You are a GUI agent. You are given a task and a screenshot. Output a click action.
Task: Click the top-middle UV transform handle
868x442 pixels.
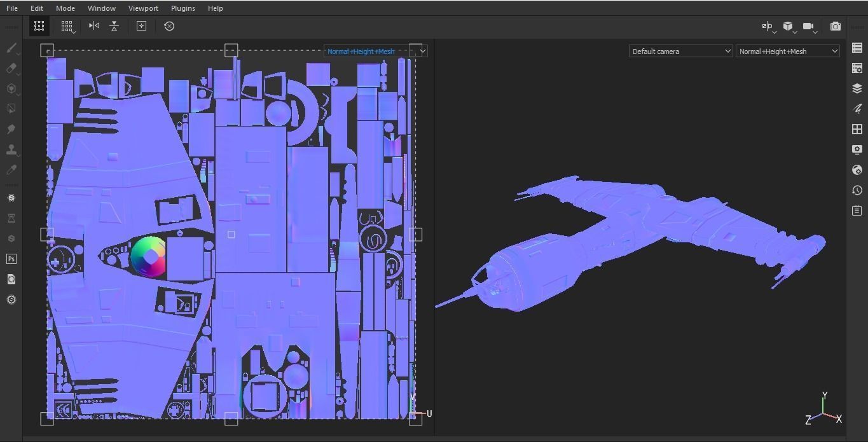(x=231, y=50)
